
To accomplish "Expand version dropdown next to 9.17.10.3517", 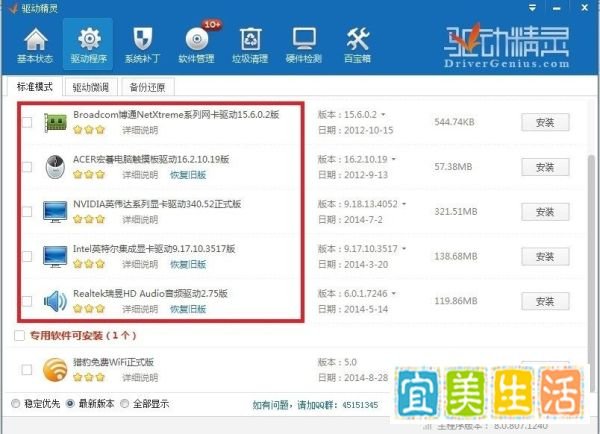I will [x=404, y=249].
